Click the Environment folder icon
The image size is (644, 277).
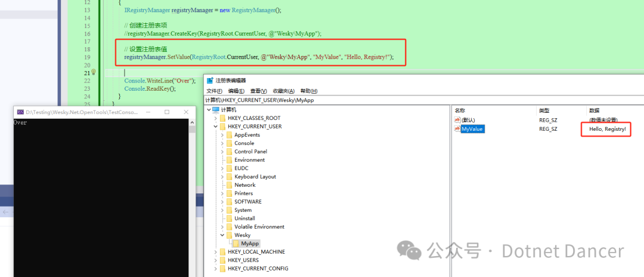[229, 160]
